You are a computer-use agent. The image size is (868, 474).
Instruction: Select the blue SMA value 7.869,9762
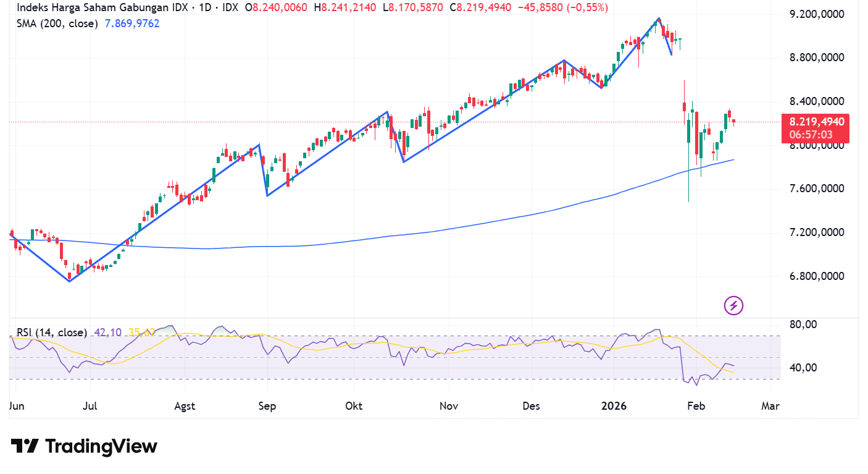131,23
